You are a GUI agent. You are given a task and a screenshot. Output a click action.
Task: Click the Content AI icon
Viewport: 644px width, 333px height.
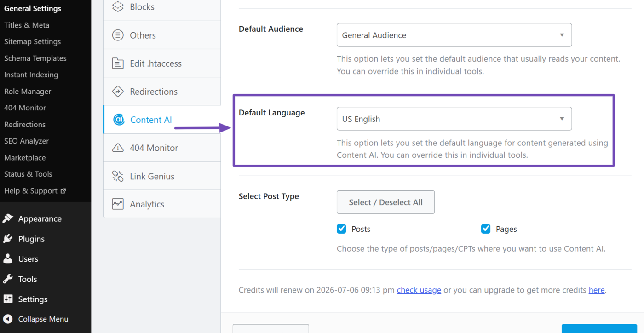[119, 120]
